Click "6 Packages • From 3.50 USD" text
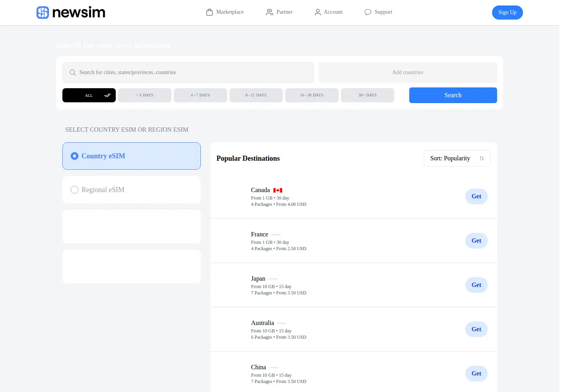Screen dimensions: 565x392 pos(279,337)
